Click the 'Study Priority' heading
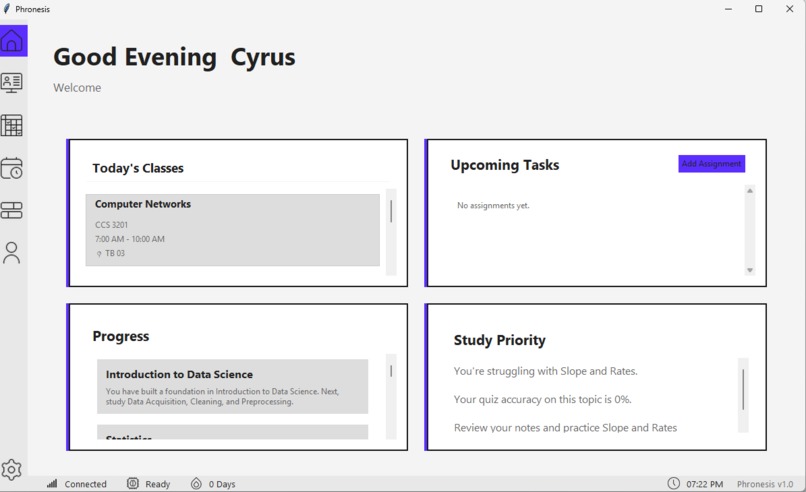 [x=500, y=340]
